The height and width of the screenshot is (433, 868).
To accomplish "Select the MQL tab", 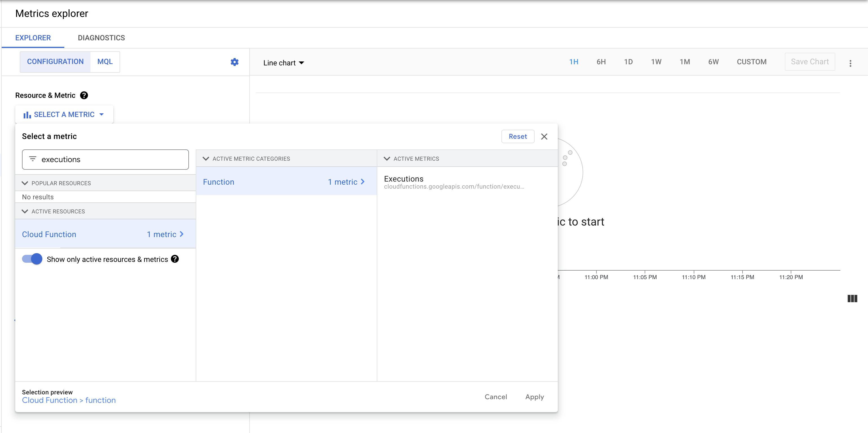I will click(105, 62).
